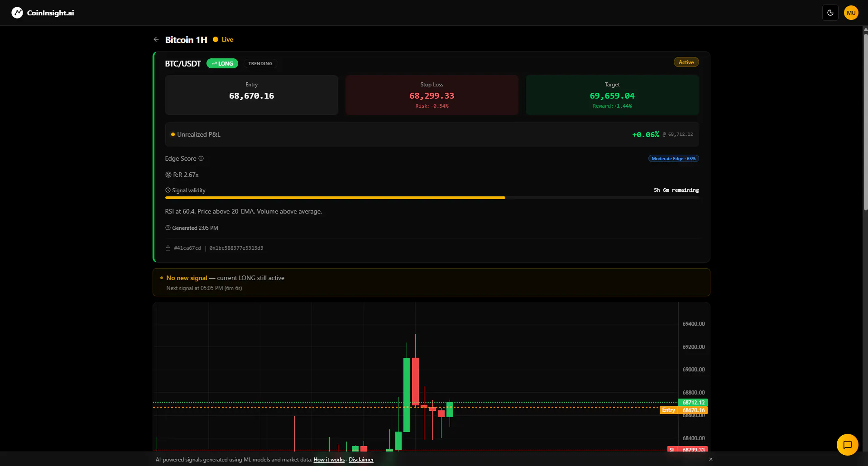Viewport: 868px width, 466px height.
Task: Click the RSI at 60.4 description text
Action: (x=244, y=211)
